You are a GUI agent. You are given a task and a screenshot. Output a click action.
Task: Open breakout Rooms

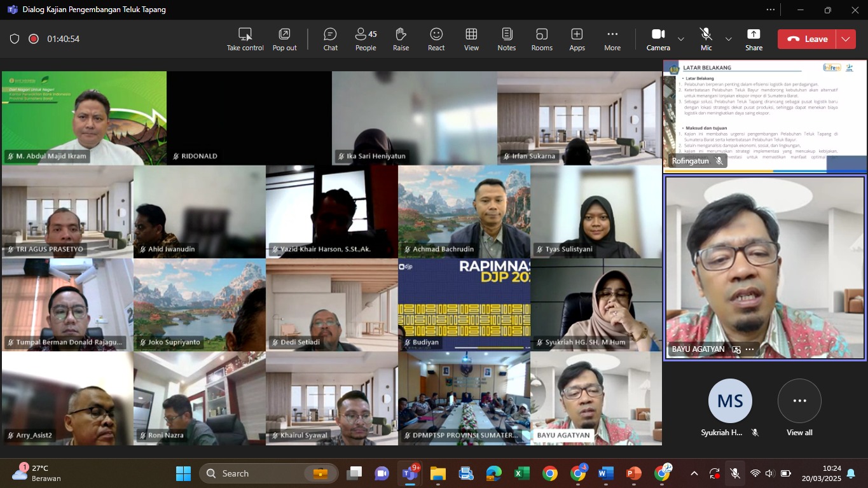[x=542, y=39]
